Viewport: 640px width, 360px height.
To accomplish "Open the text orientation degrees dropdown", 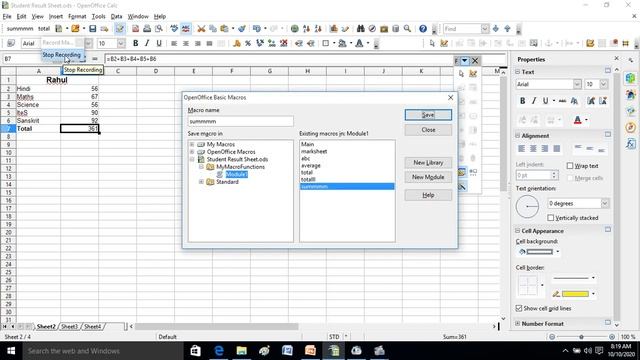I will pyautogui.click(x=604, y=203).
